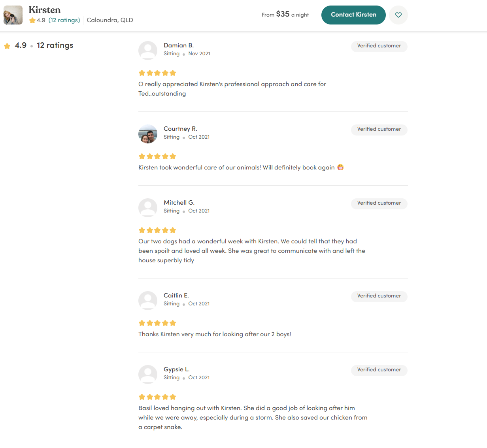Click Caitlin E.'s default avatar icon
This screenshot has height=448, width=487.
148,301
